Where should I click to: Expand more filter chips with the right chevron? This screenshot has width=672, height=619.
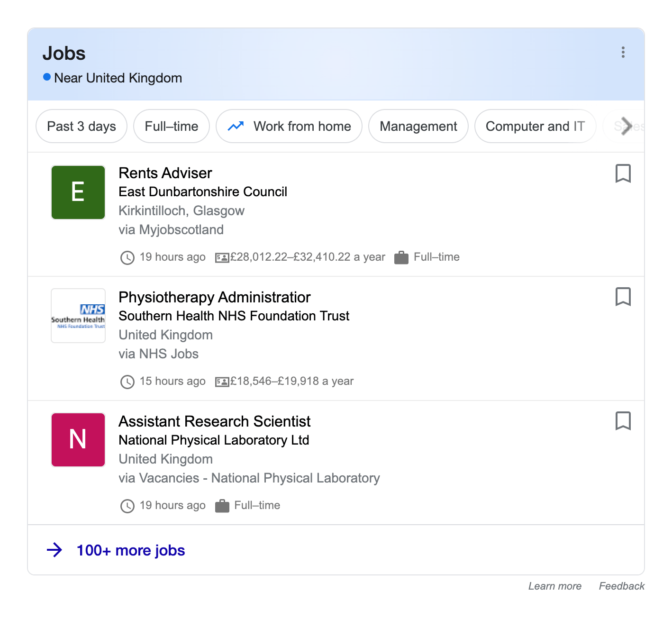[628, 126]
